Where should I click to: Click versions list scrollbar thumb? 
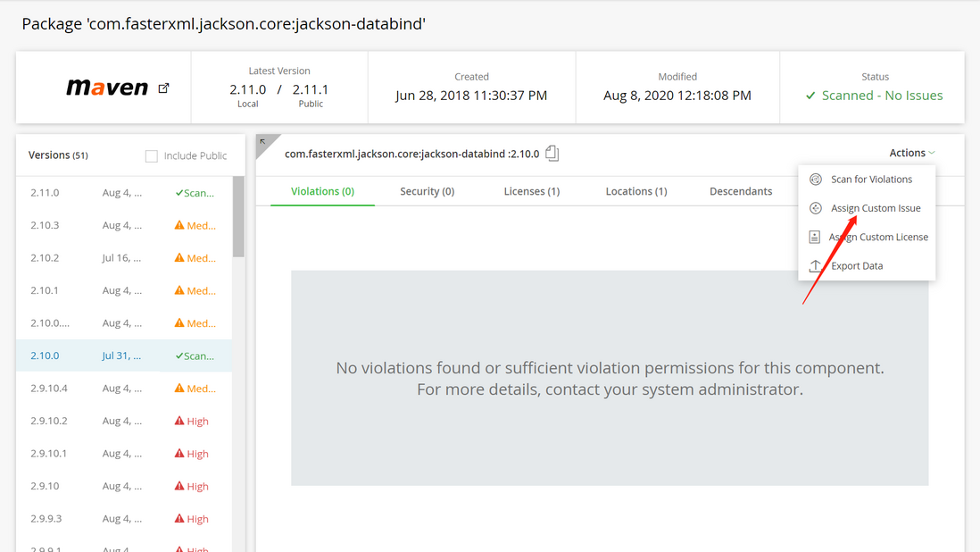[x=238, y=216]
